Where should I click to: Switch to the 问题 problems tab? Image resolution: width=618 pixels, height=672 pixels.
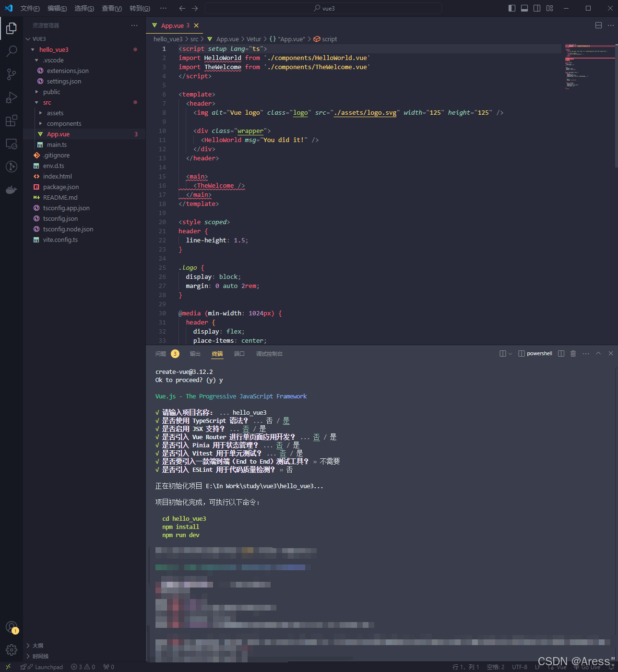pos(161,354)
